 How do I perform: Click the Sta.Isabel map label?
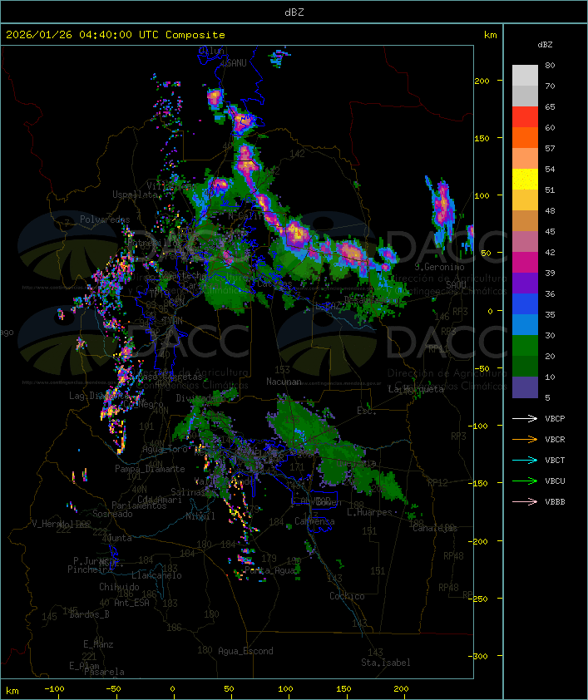(386, 663)
